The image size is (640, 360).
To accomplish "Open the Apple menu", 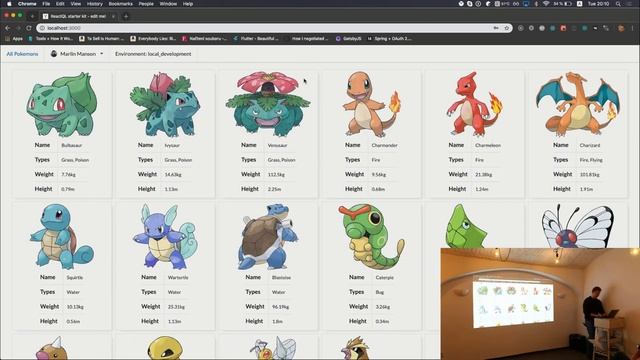I will (x=9, y=4).
